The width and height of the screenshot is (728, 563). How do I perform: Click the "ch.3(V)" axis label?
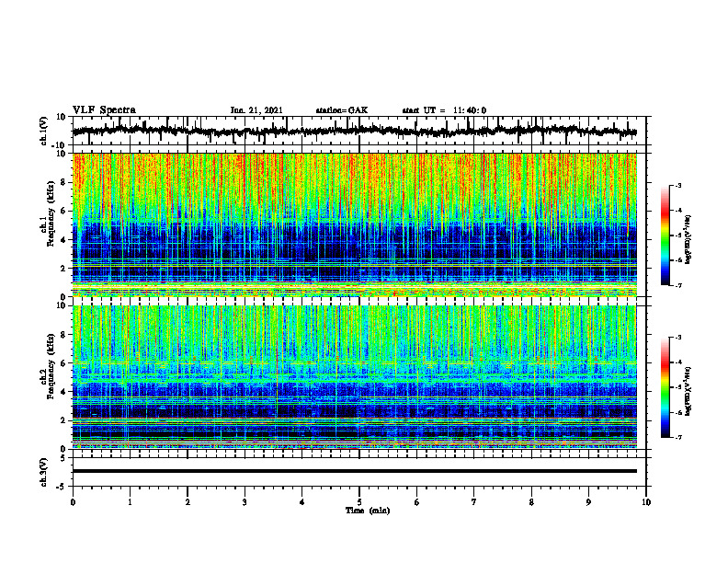tap(44, 472)
